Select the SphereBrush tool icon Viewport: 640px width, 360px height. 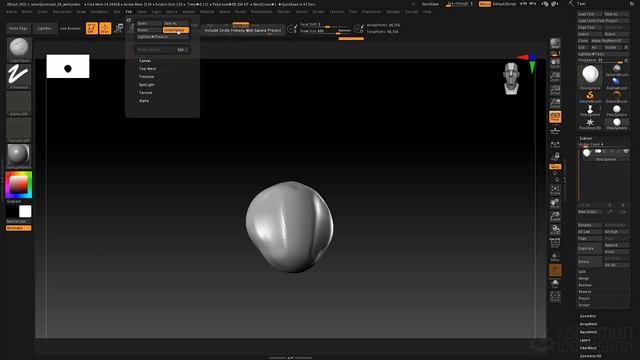(x=617, y=70)
